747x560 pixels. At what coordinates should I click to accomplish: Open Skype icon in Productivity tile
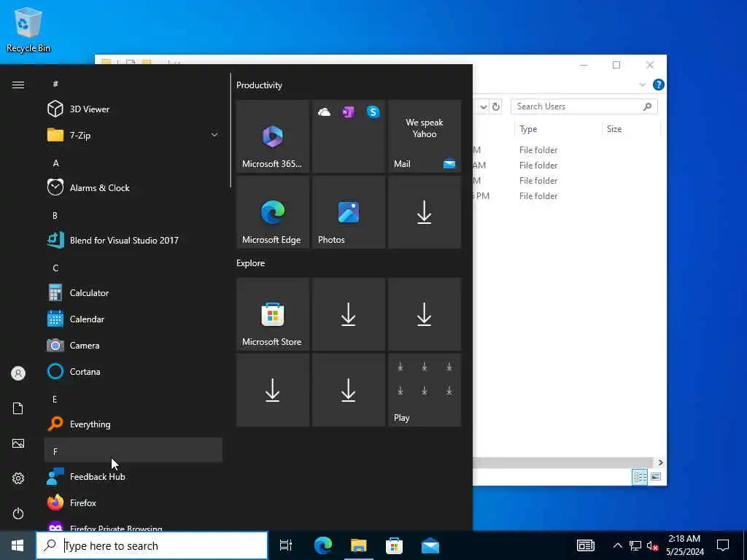pyautogui.click(x=373, y=112)
